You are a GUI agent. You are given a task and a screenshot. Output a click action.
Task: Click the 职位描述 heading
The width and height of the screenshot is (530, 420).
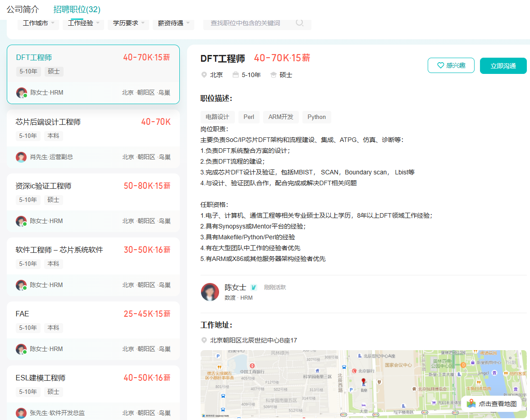tap(216, 98)
